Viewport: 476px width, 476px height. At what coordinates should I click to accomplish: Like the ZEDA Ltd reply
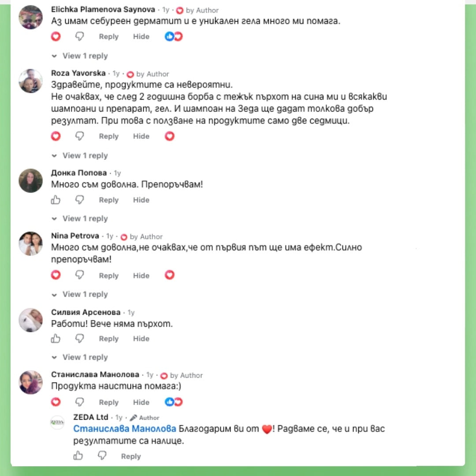point(78,456)
